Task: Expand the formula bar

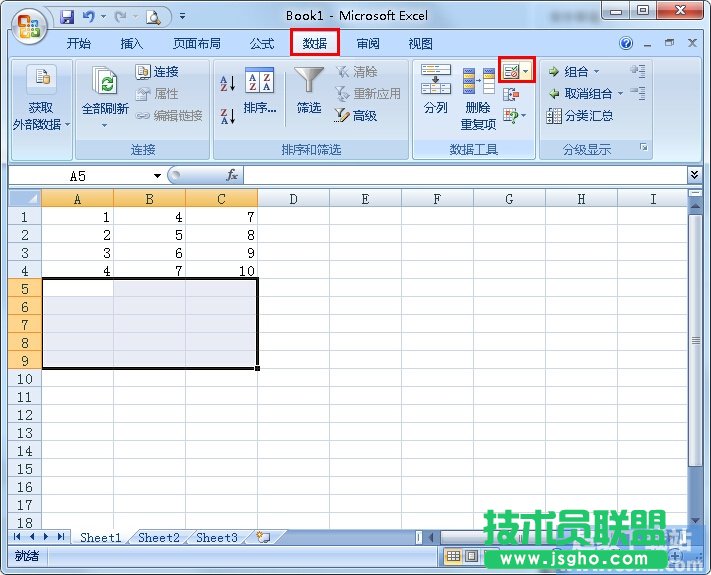Action: point(694,175)
